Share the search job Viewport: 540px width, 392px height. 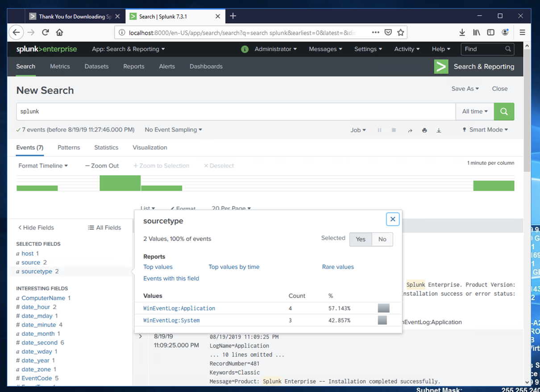[x=410, y=130]
